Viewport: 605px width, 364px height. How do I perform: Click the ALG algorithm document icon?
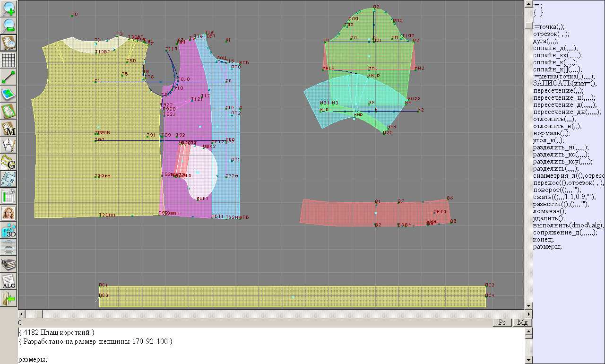(9, 281)
